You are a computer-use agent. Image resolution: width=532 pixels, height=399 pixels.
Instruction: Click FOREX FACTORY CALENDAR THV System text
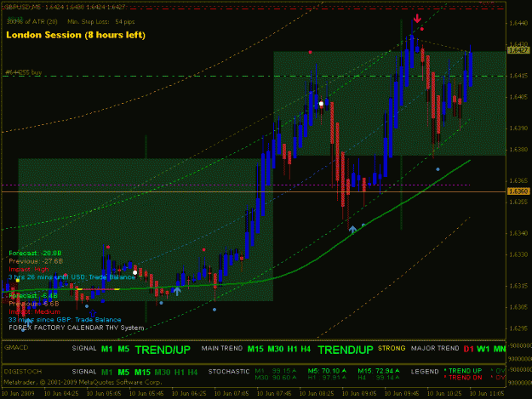77,328
